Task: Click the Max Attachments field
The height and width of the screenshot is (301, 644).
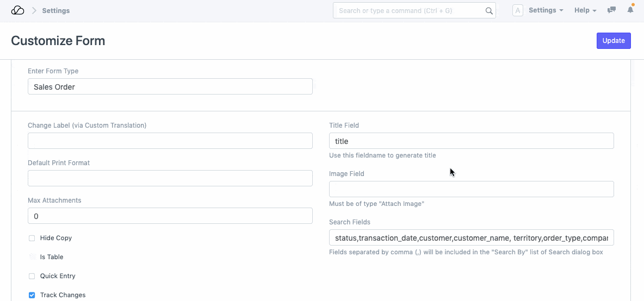Action: coord(170,216)
